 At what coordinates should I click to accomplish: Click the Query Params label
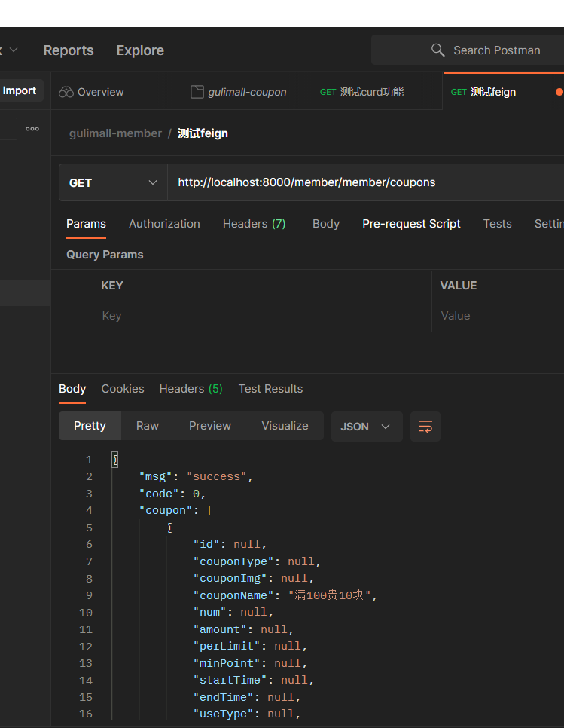click(x=105, y=255)
